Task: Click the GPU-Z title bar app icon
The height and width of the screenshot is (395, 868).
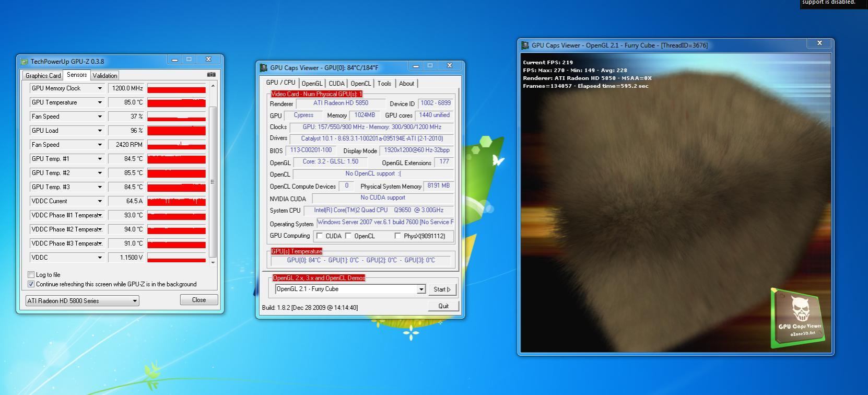Action: (24, 62)
